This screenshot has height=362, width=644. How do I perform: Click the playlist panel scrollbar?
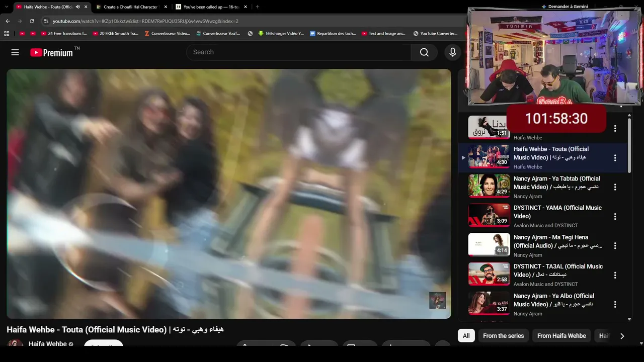coord(629,146)
